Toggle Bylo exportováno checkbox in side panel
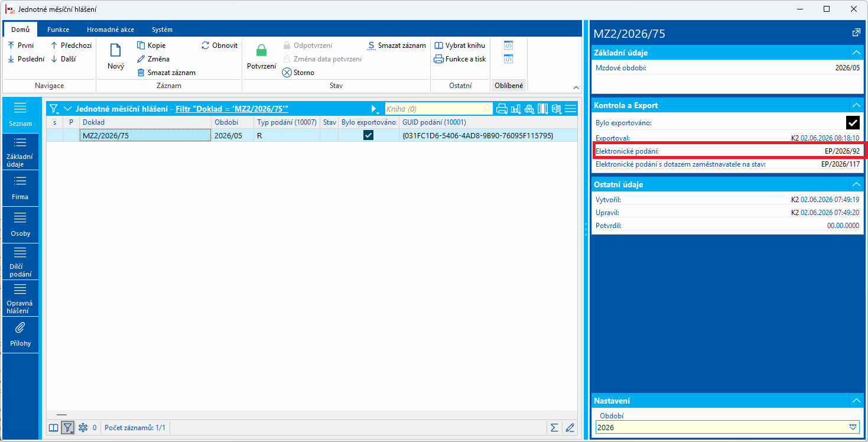 pos(853,122)
